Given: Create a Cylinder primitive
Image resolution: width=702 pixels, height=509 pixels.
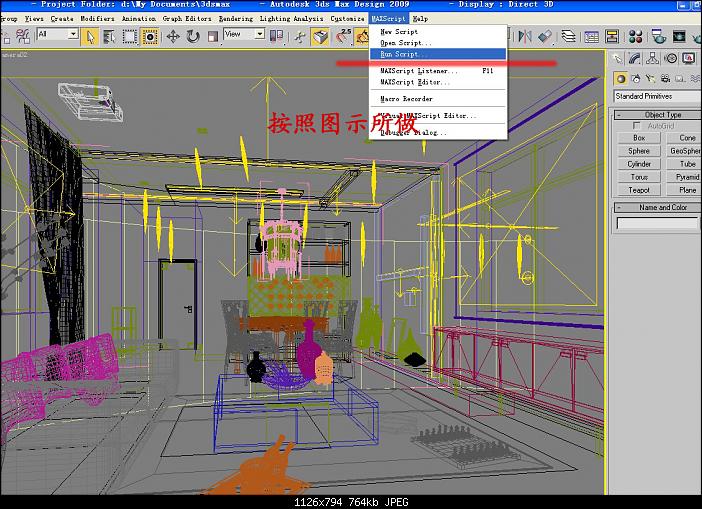Looking at the screenshot, I should 639,164.
